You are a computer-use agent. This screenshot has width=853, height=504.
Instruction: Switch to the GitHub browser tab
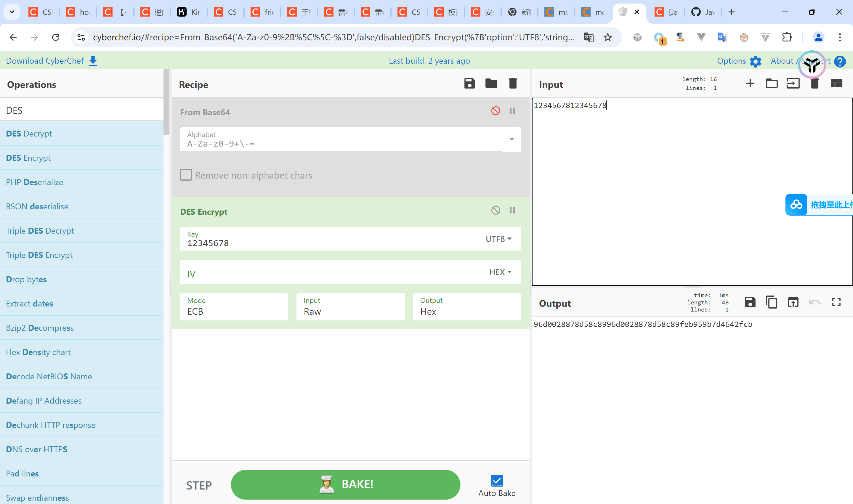pos(703,12)
